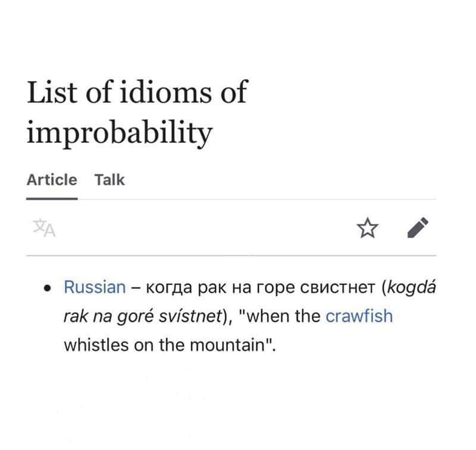Image resolution: width=476 pixels, height=450 pixels.
Task: Click the star icon to watch this page
Action: [367, 228]
